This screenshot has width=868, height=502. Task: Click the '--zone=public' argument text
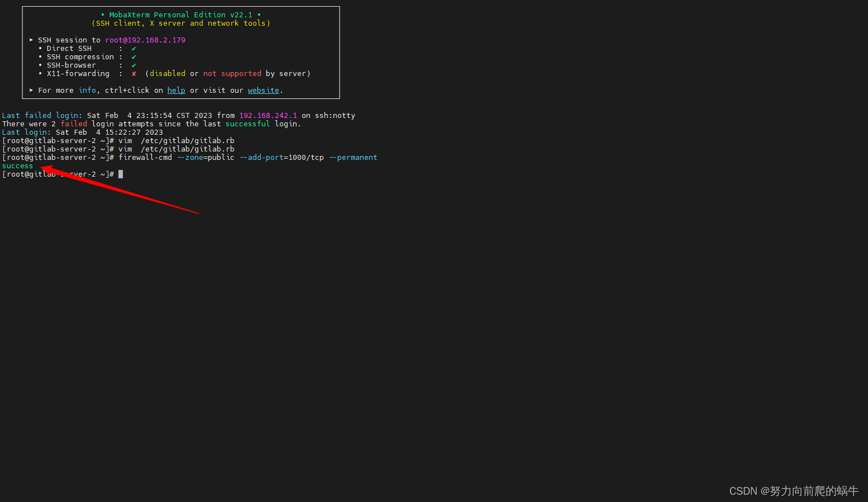pos(206,158)
